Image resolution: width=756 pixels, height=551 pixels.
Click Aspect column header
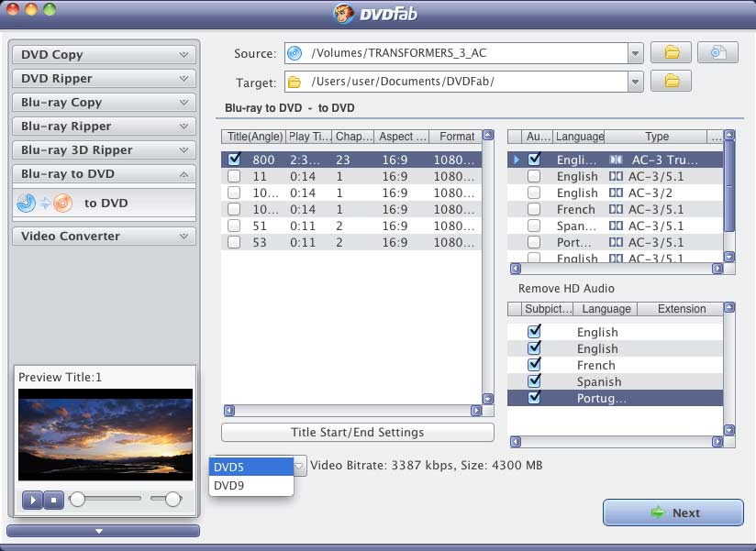pyautogui.click(x=402, y=137)
